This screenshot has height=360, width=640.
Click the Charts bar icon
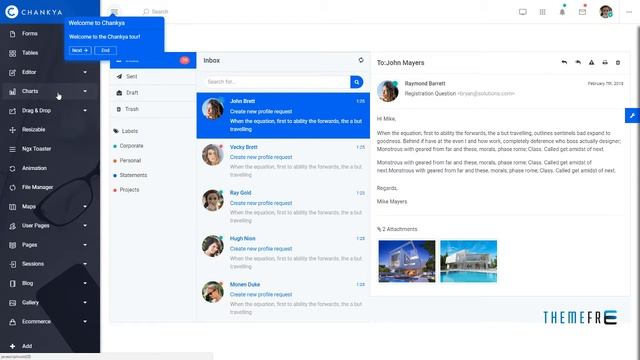pos(12,91)
